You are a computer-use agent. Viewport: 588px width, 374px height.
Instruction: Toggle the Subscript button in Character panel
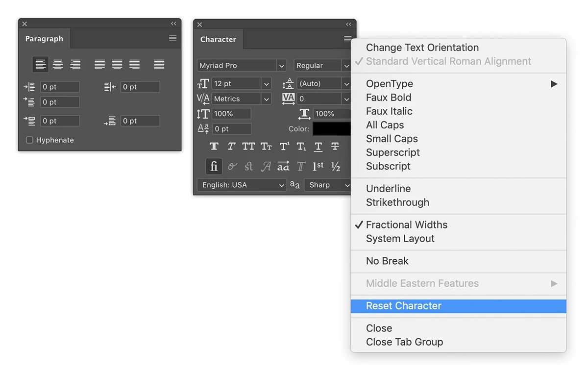301,146
